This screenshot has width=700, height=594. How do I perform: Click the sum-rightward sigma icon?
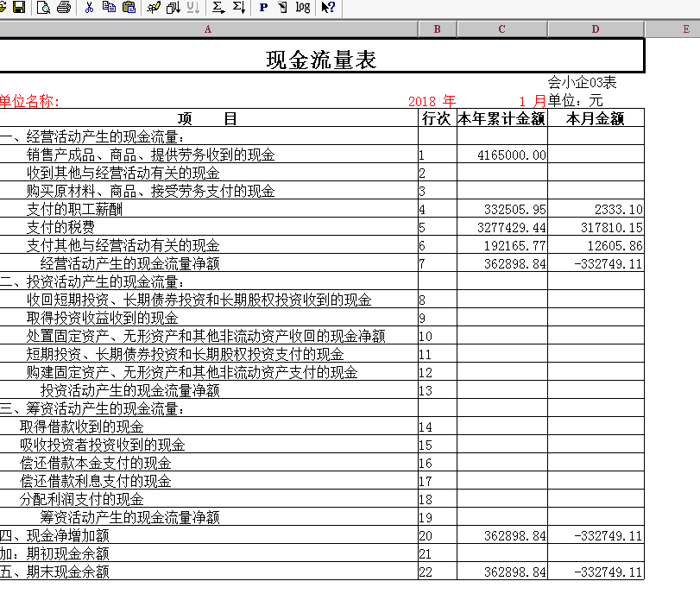[218, 7]
